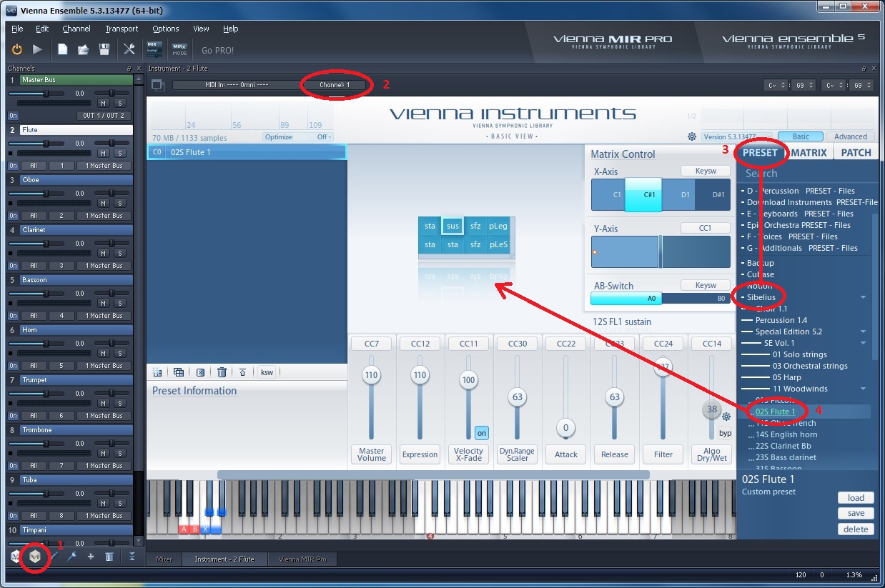Viewport: 885px width, 588px height.
Task: Click the first cube icon at Channels bottom
Action: (x=16, y=557)
